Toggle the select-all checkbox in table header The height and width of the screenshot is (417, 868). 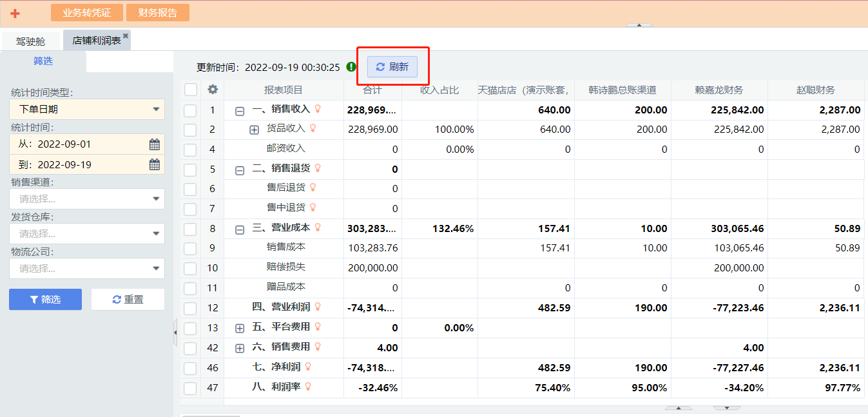pyautogui.click(x=191, y=90)
